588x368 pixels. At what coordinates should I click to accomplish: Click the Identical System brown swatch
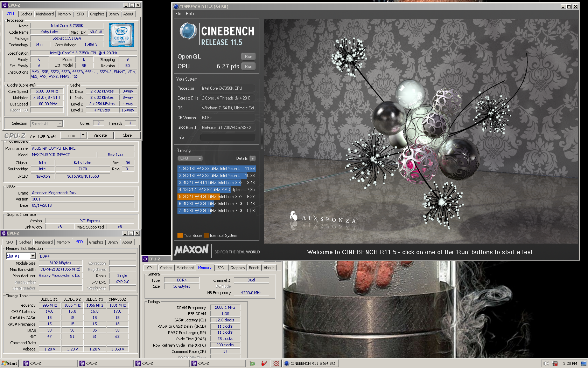click(206, 236)
